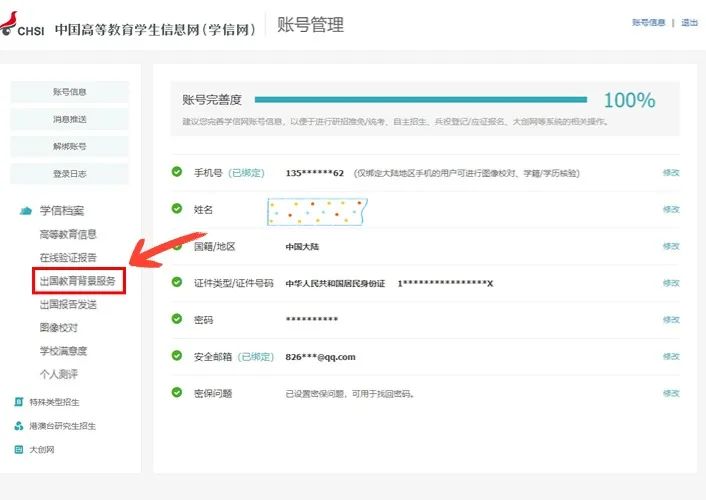The width and height of the screenshot is (706, 500).
Task: Click 修改 for 国籍/地区 row
Action: [x=671, y=246]
